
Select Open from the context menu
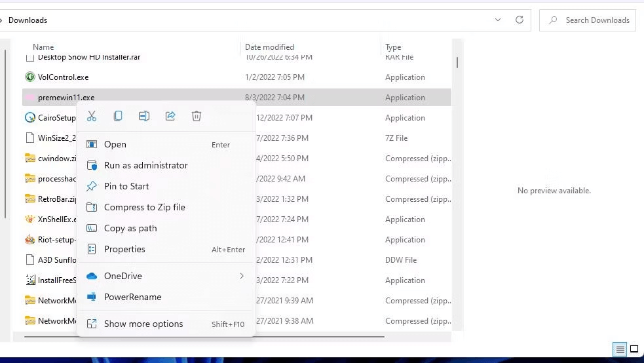166,145
